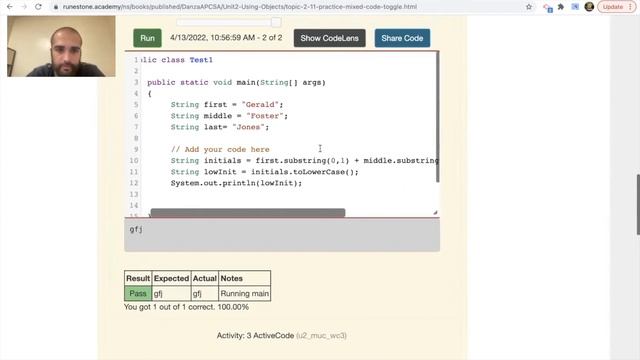The image size is (640, 360).
Task: Click the 'System.out.println(lowInit);' line
Action: pos(236,183)
